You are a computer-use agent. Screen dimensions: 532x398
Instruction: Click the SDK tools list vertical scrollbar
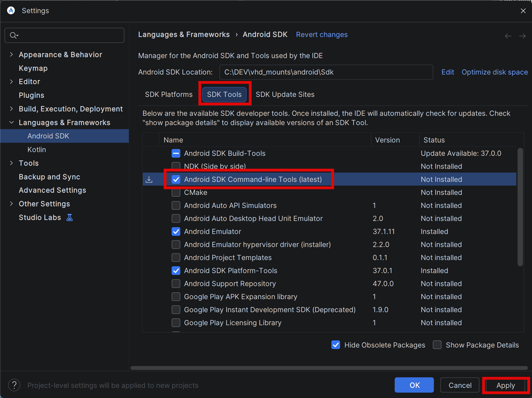520,207
